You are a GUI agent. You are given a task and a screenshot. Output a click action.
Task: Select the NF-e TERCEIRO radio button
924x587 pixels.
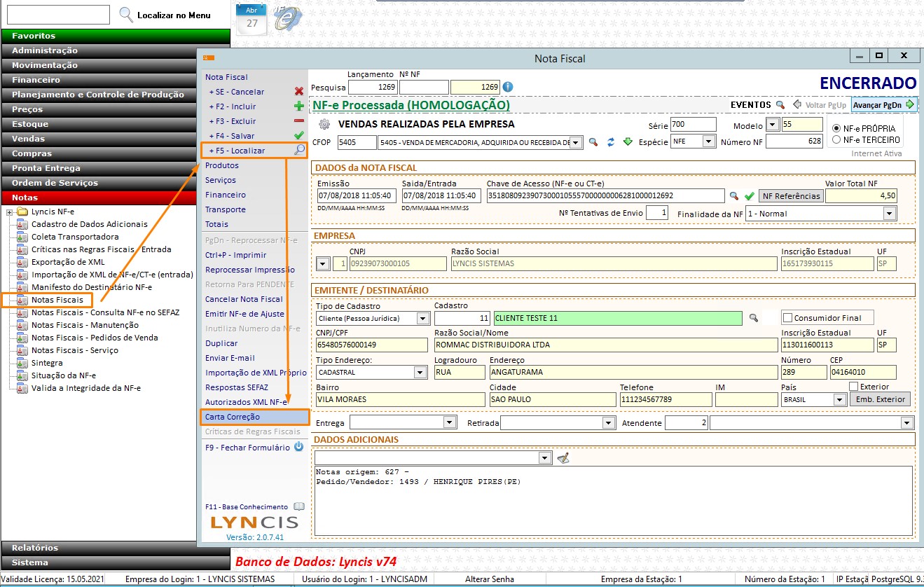pos(836,139)
